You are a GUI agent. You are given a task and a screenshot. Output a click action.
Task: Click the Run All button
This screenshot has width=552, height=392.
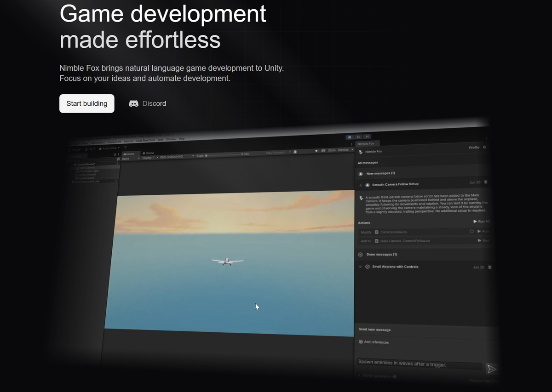click(482, 222)
